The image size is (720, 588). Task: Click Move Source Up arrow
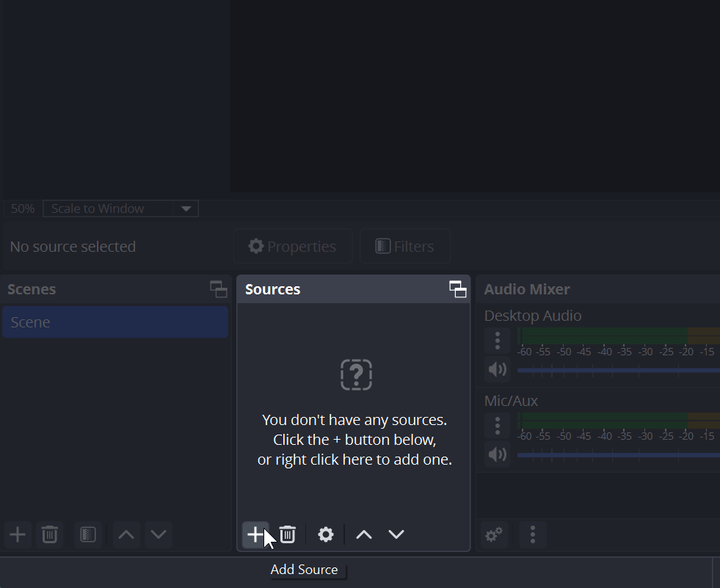coord(363,534)
